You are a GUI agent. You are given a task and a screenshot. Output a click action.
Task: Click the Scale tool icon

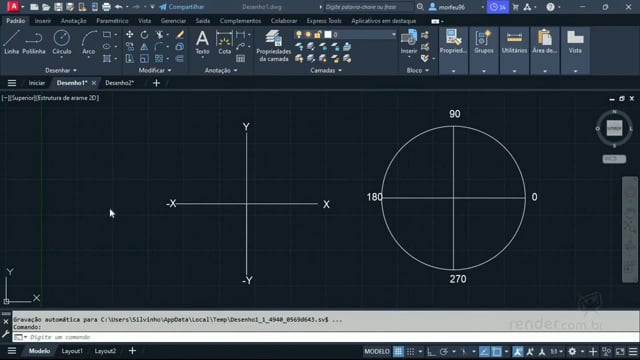pyautogui.click(x=144, y=59)
